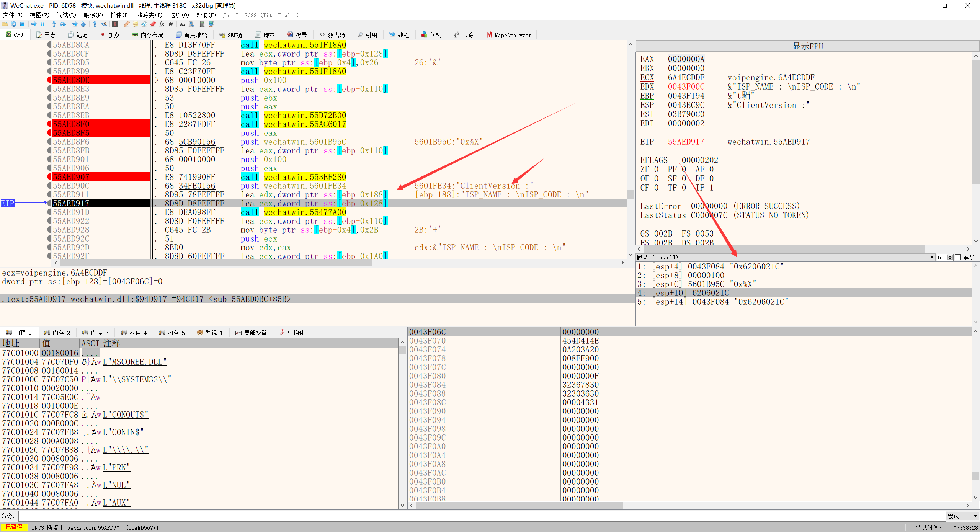Click the Stop debugging square icon
Screen dimensions: 980x532
(x=23, y=24)
